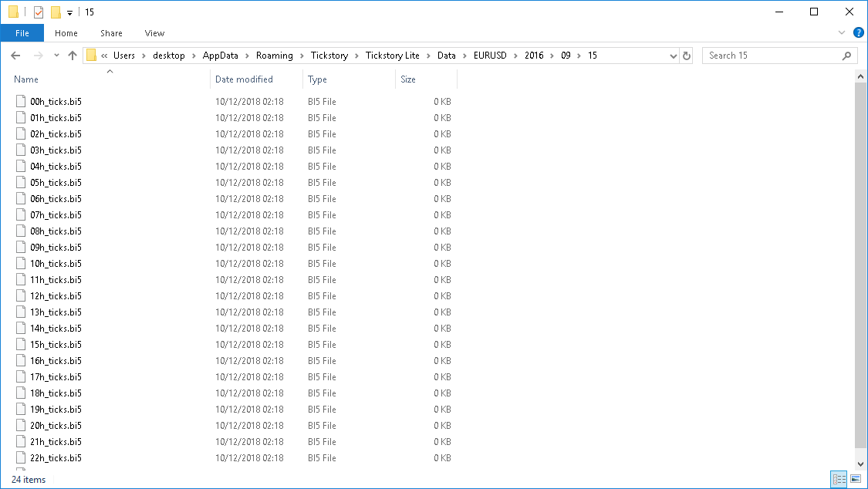Open Customize Quick Access Toolbar dropdown
Viewport: 868px width, 489px height.
click(69, 12)
